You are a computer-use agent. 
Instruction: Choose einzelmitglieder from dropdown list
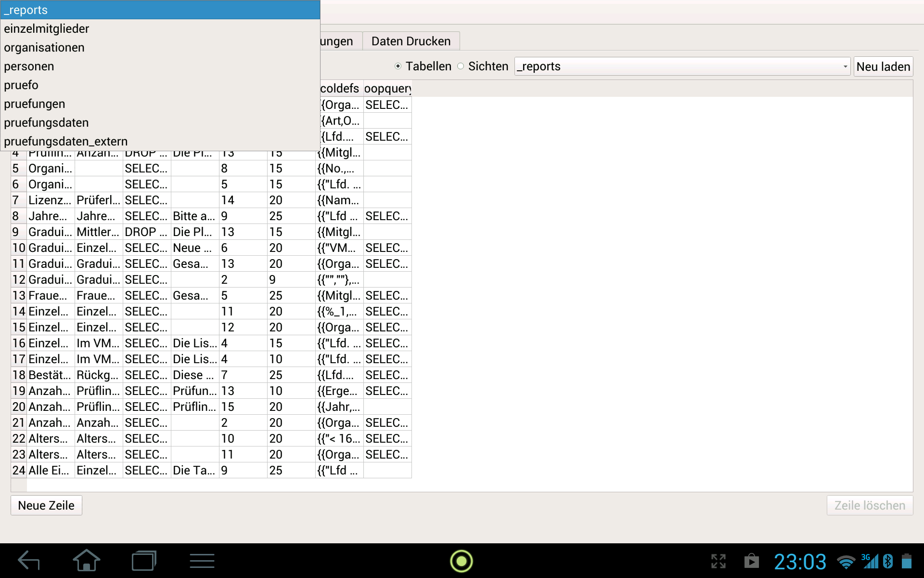click(47, 29)
